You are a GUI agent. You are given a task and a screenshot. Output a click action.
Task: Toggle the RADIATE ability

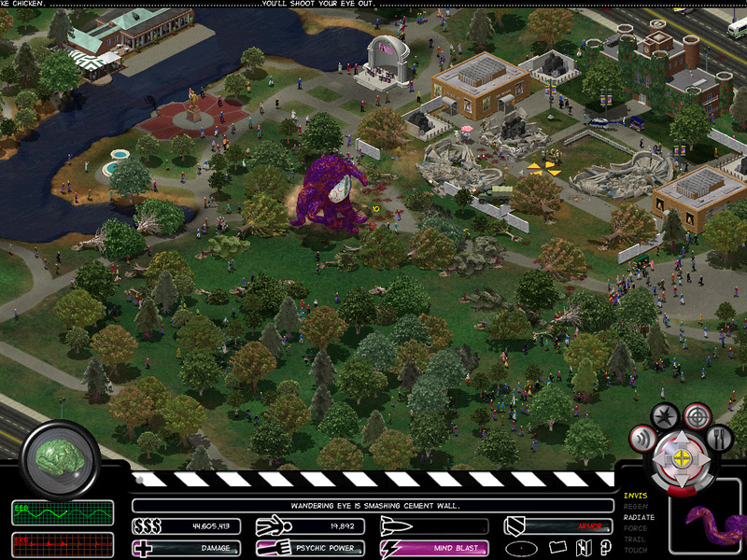coord(640,517)
